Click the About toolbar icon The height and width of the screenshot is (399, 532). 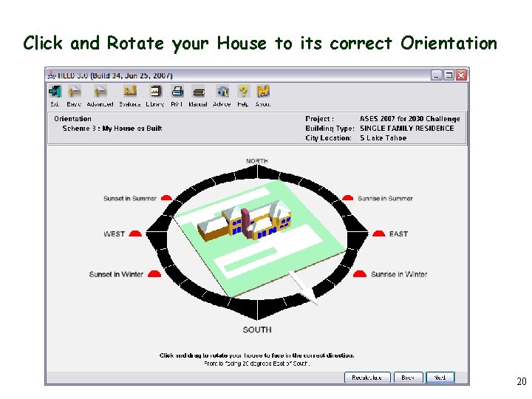tap(263, 92)
